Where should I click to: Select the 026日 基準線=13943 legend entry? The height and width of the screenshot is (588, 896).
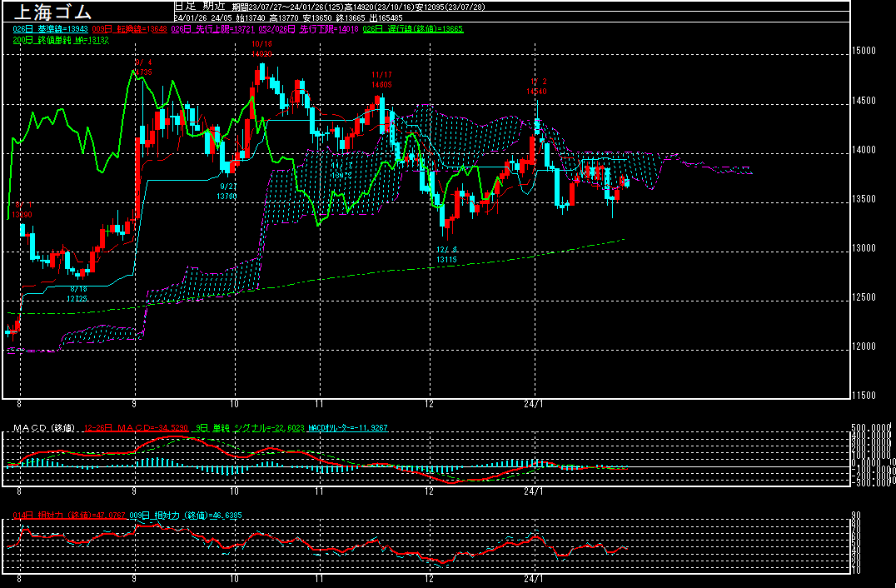pyautogui.click(x=50, y=28)
